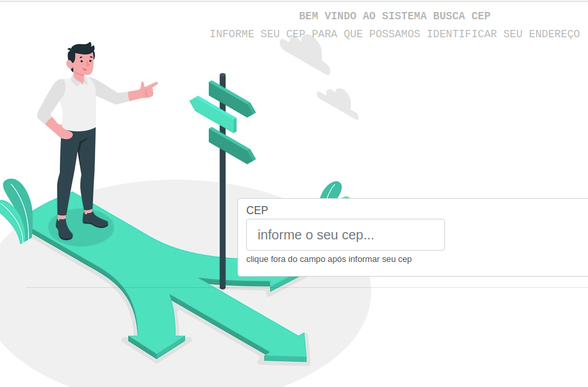Click the man's pointing hand
The height and width of the screenshot is (387, 588).
click(148, 90)
